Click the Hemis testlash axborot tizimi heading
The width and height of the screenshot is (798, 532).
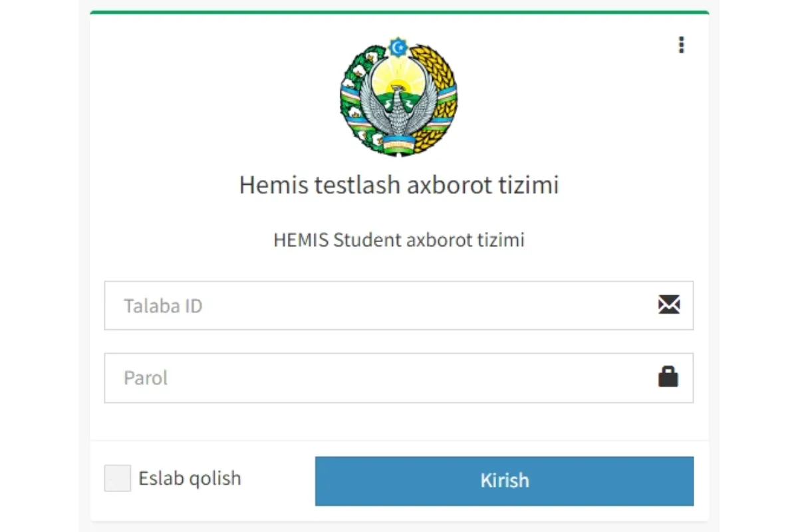pos(398,185)
